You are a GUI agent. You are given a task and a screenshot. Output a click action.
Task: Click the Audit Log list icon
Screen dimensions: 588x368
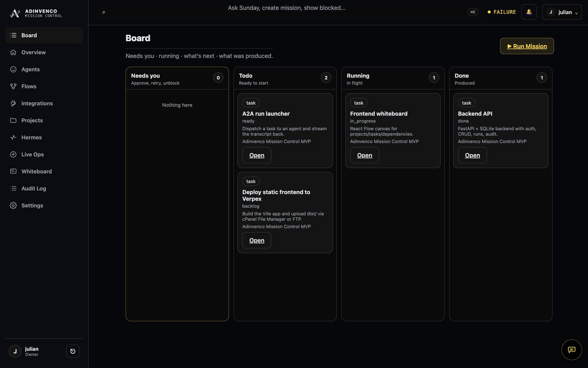pos(13,188)
